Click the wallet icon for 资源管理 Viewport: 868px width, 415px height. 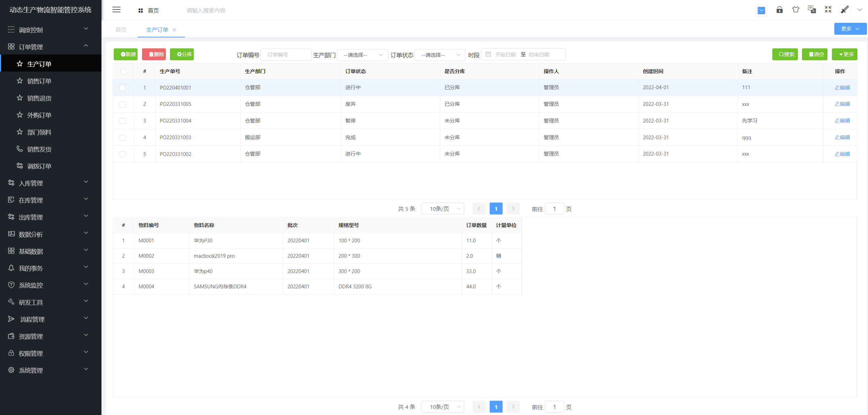[11, 336]
